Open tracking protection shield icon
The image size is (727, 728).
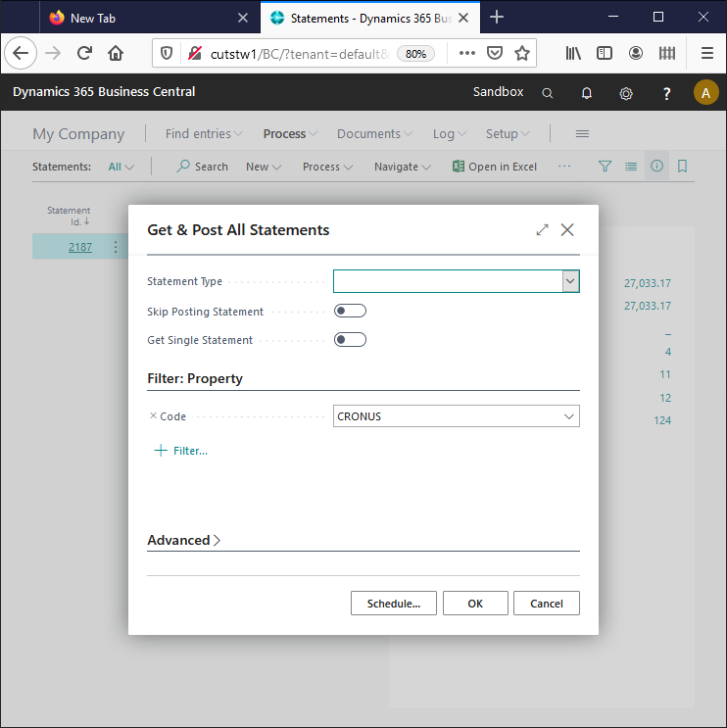[x=167, y=54]
